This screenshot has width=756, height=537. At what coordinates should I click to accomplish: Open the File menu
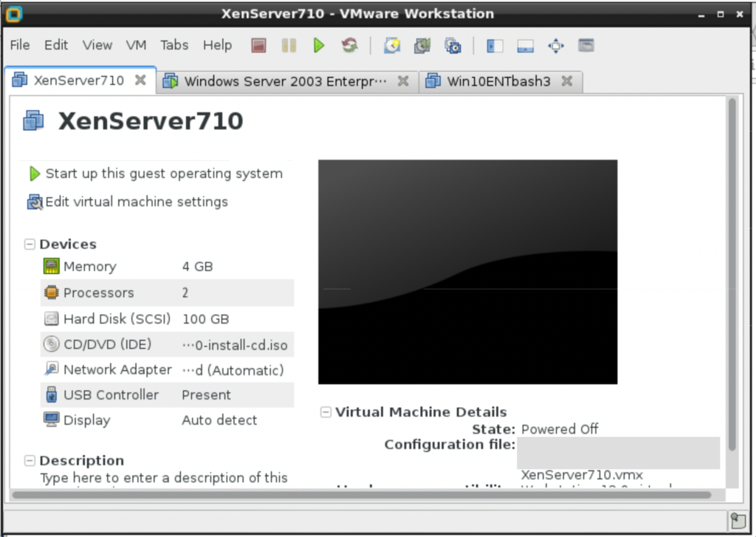pos(20,45)
